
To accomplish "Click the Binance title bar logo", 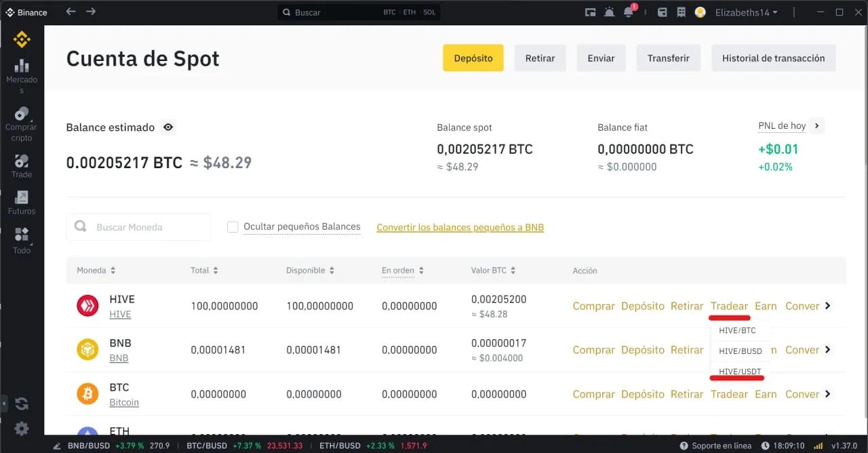I will 10,12.
